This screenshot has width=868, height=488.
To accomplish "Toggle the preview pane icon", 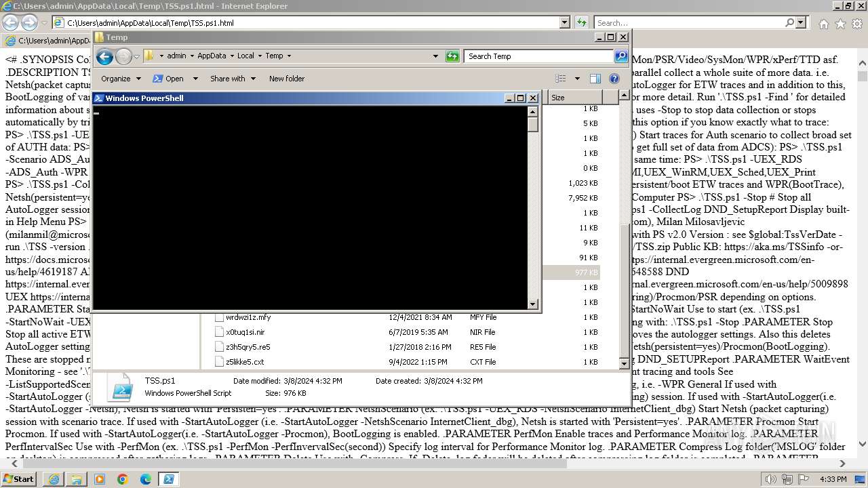I will pyautogui.click(x=595, y=79).
